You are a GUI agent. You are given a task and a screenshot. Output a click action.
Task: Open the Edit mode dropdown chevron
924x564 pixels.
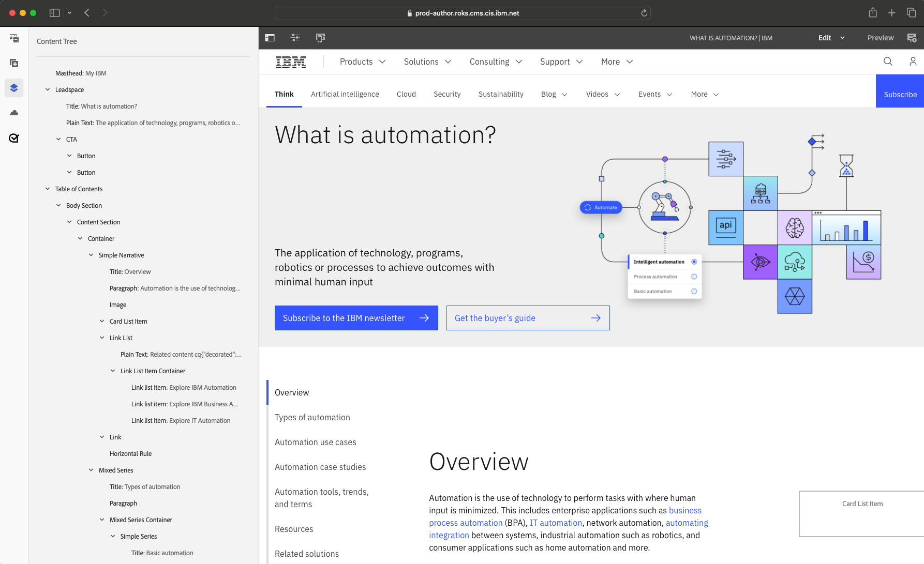pyautogui.click(x=842, y=38)
